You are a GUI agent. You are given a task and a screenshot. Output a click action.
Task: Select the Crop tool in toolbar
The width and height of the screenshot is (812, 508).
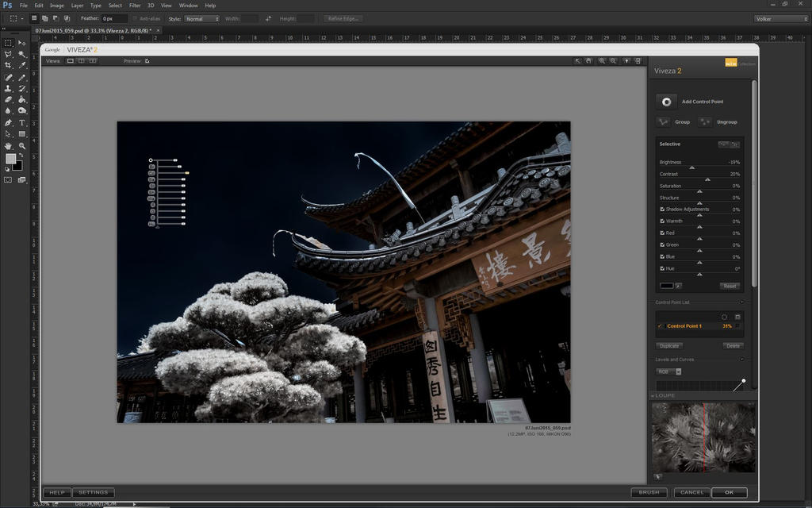tap(9, 65)
